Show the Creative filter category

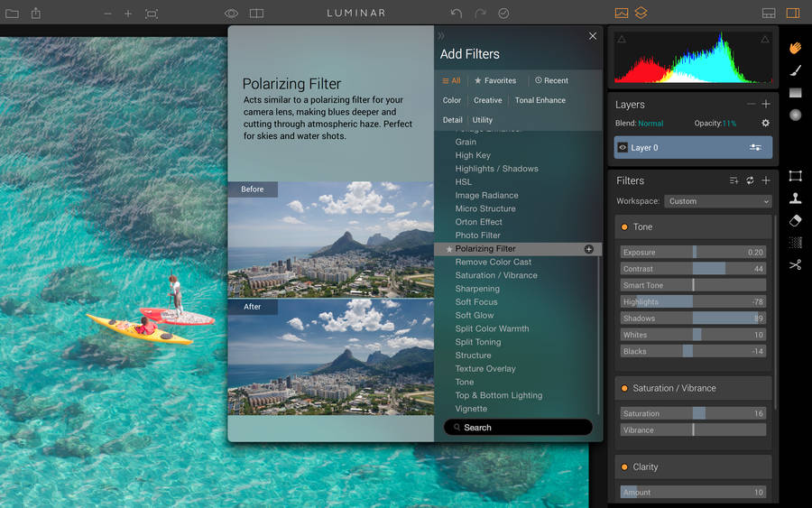pos(488,100)
